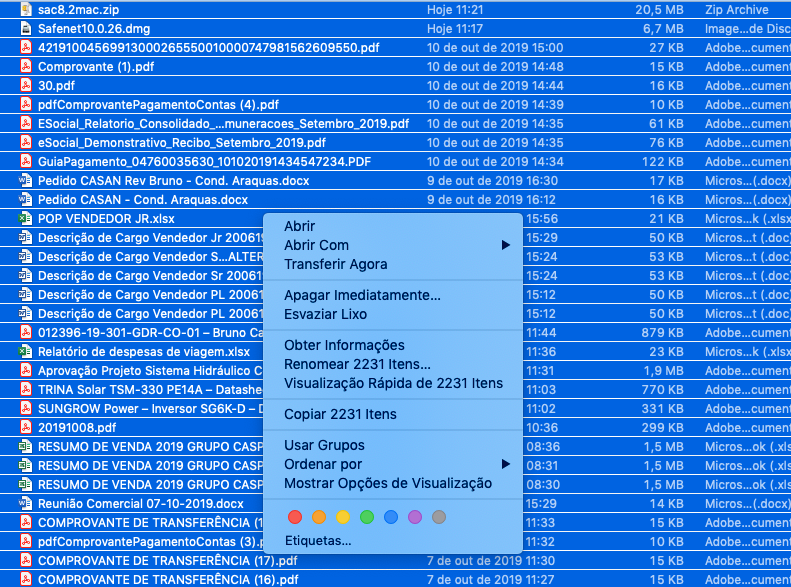Click the Safenet10.0.26.dmg disk image icon
The width and height of the screenshot is (791, 587).
click(26, 28)
